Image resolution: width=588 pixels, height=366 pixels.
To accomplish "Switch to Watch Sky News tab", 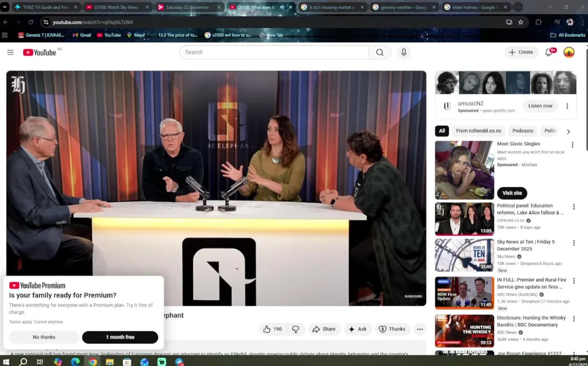I will 117,7.
